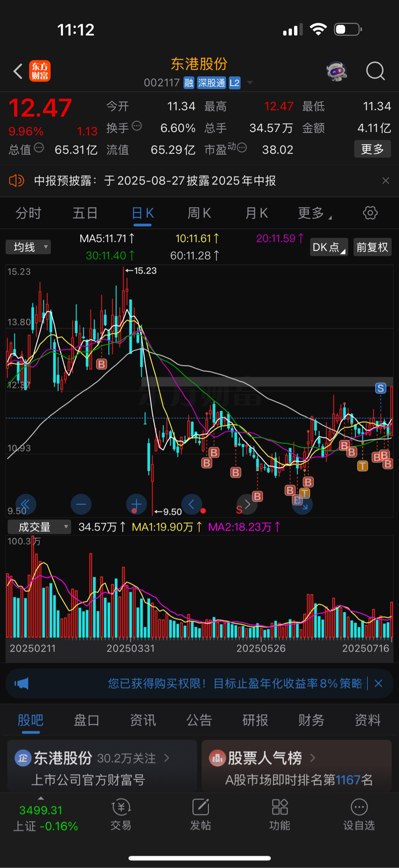Open 股票人气榜 ranking card

pos(297,767)
